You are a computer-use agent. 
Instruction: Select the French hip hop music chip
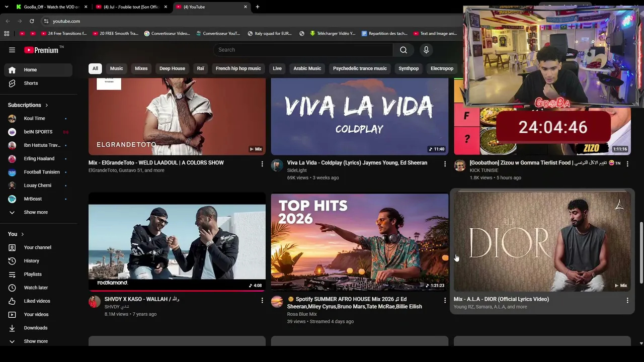[238, 68]
